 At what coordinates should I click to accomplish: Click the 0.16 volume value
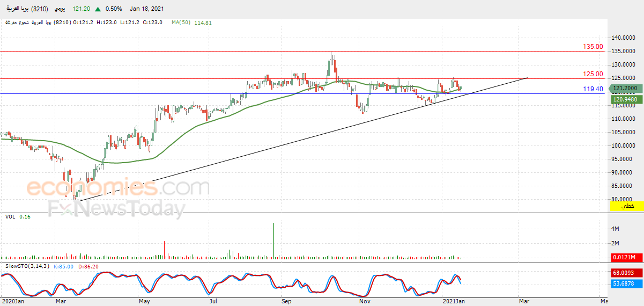(x=24, y=216)
